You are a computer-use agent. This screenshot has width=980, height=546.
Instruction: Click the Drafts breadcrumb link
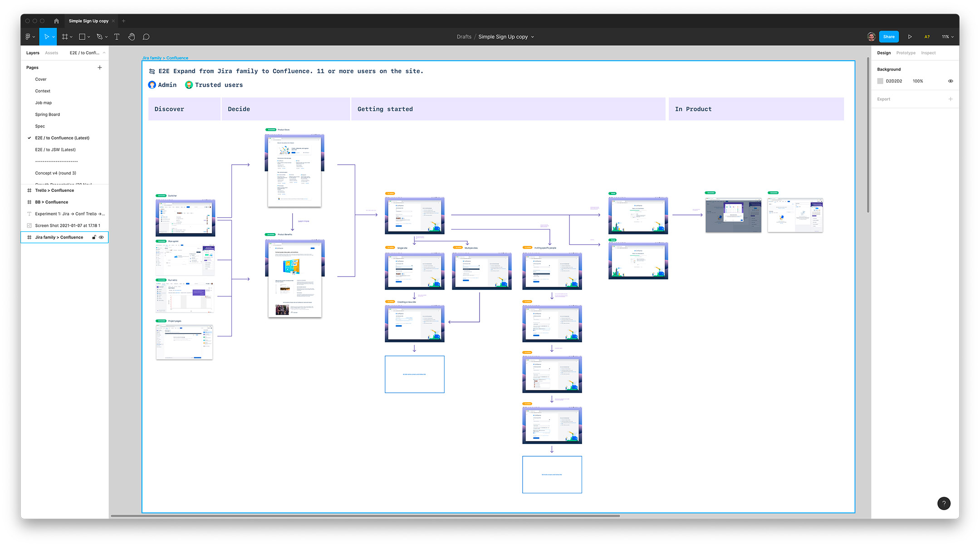pos(464,37)
